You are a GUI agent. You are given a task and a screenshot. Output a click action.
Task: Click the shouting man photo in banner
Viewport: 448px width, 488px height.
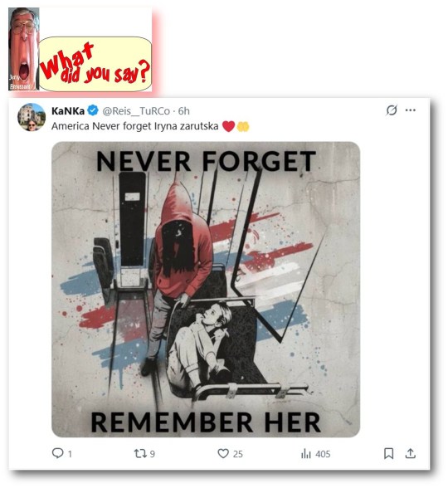click(x=23, y=49)
